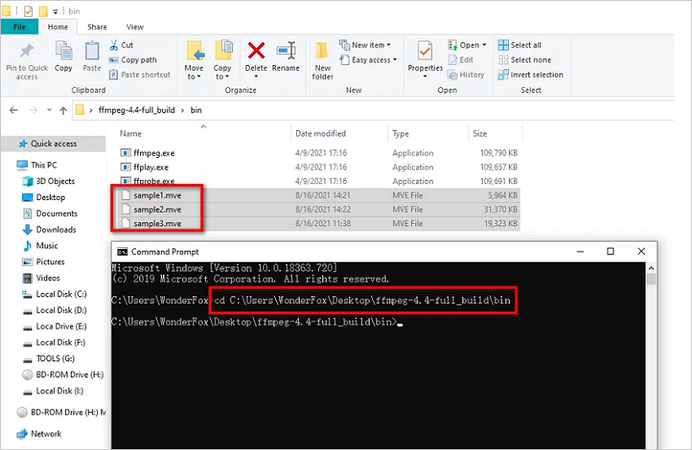
Task: Open the Move to dropdown
Action: click(194, 58)
